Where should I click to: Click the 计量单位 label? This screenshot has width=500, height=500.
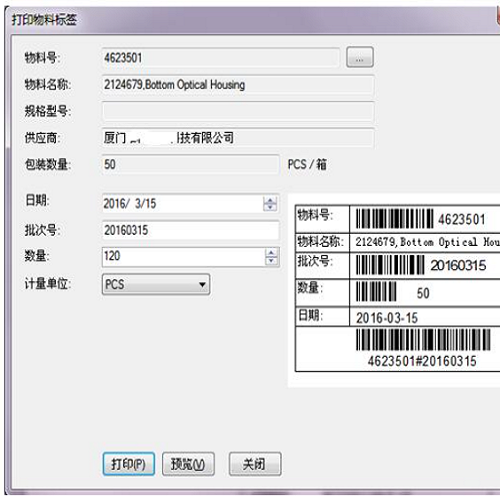(47, 284)
